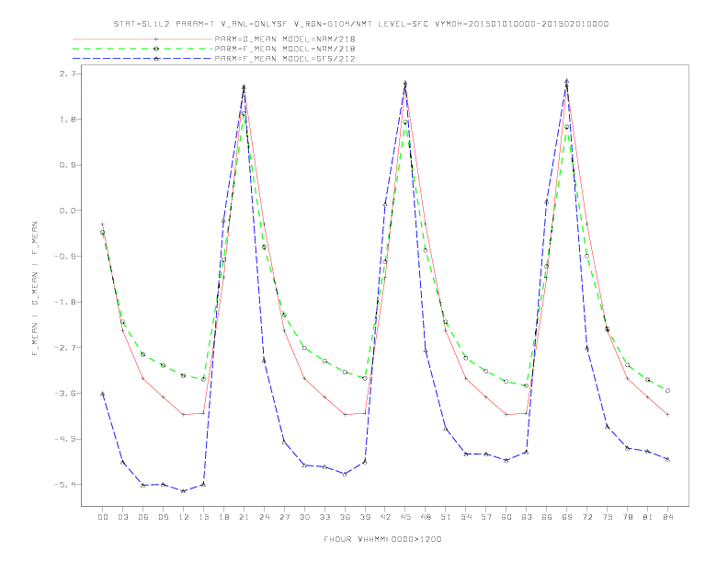This screenshot has width=728, height=563.
Task: Click x-axis tick label 84
Action: click(x=668, y=517)
